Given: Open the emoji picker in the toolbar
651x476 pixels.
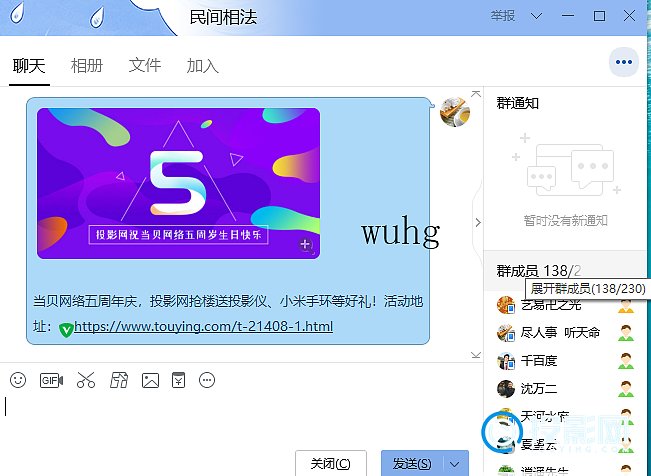Looking at the screenshot, I should tap(18, 380).
